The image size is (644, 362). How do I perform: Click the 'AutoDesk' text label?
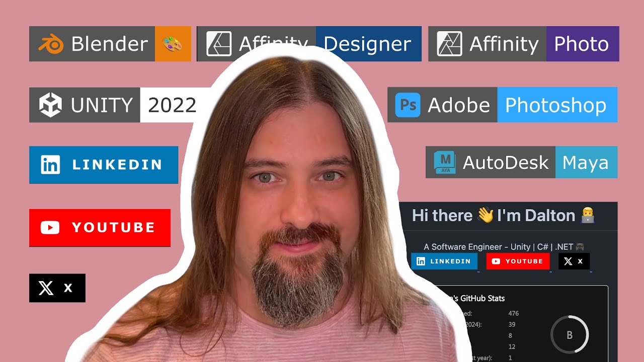506,162
